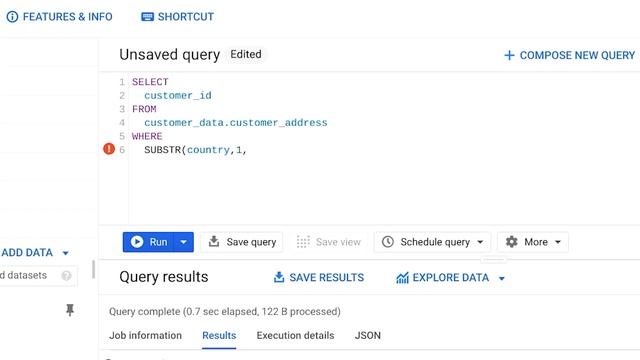Click the Explore Data chart icon
This screenshot has height=360, width=640.
click(402, 278)
